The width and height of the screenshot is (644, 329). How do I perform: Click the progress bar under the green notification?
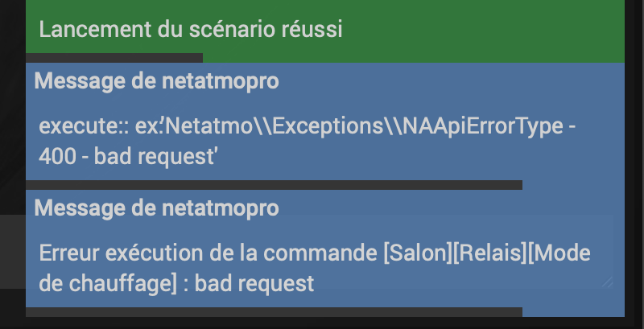114,57
